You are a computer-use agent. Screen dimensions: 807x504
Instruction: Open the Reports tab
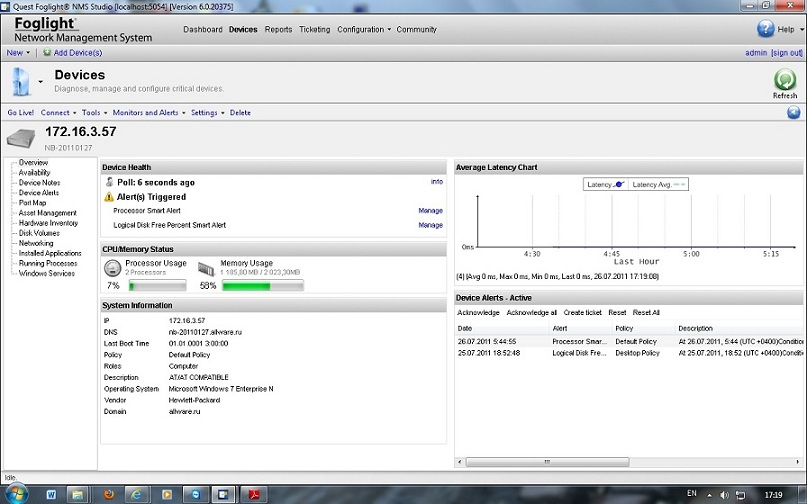[278, 29]
